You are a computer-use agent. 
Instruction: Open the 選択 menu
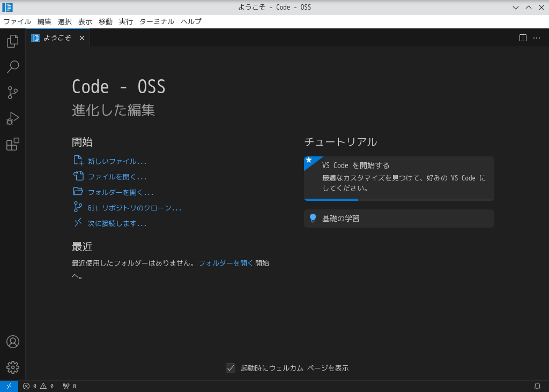(65, 21)
